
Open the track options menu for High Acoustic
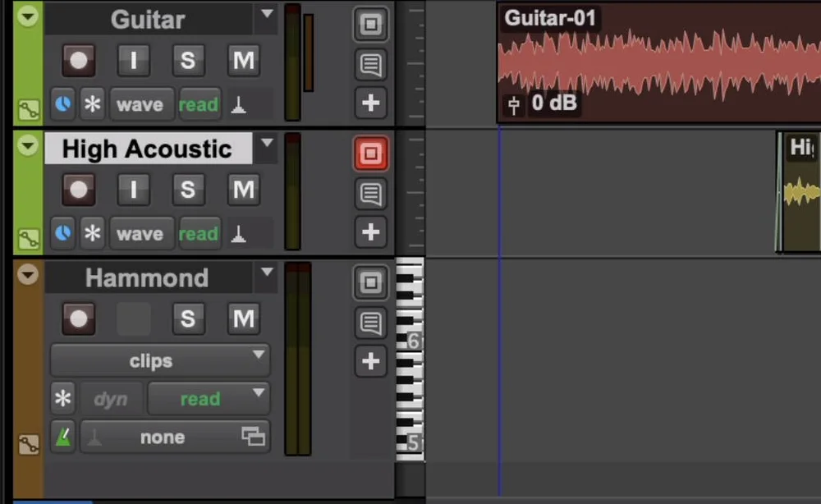(266, 143)
